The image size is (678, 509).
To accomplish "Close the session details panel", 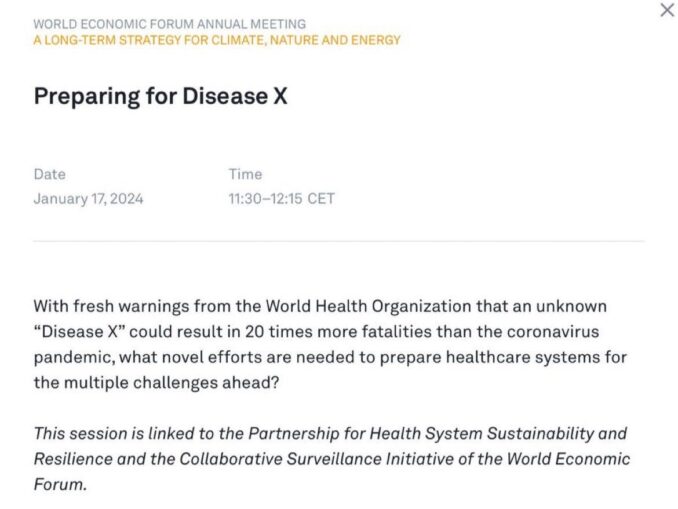I will [x=667, y=10].
